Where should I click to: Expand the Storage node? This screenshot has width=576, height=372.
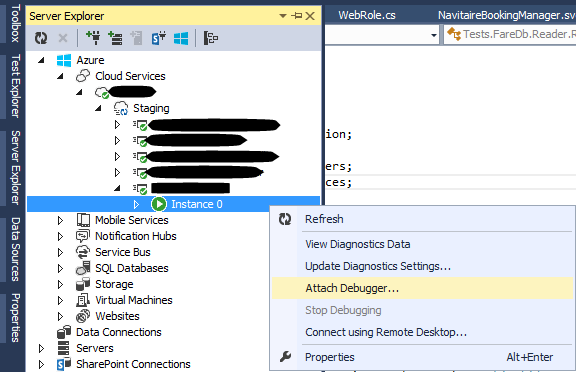60,284
